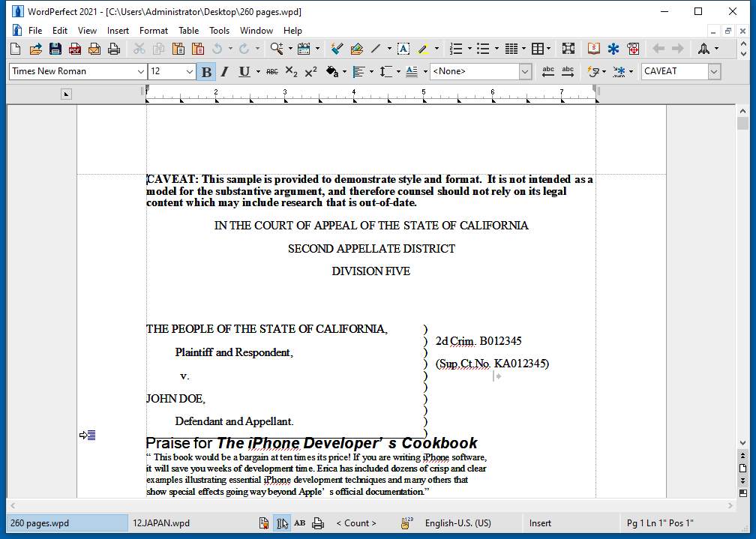Open a file with the folder icon
The height and width of the screenshot is (539, 756).
tap(36, 49)
